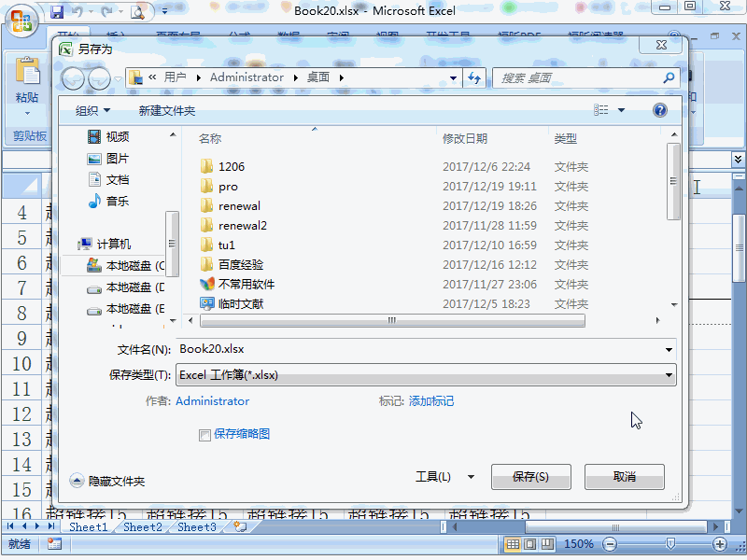The image size is (747, 560).
Task: Click Administrator author link
Action: 213,401
